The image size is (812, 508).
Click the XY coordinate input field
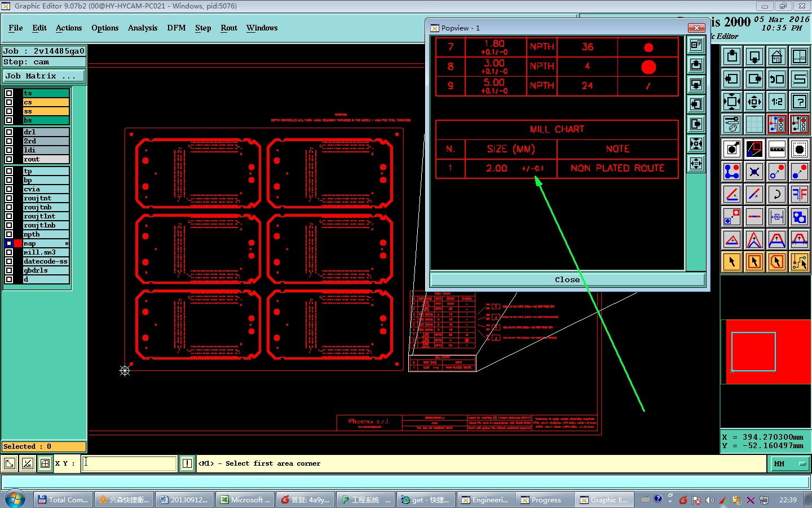coord(129,463)
